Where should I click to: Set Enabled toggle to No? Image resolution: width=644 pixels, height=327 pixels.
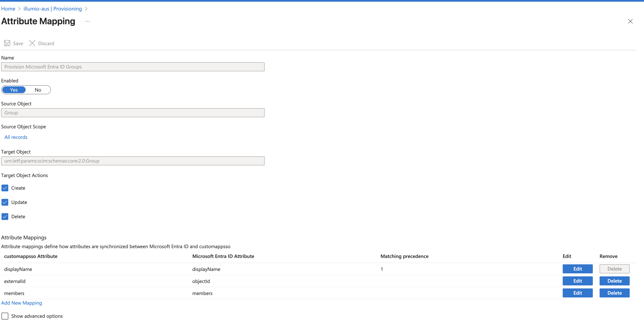[38, 90]
